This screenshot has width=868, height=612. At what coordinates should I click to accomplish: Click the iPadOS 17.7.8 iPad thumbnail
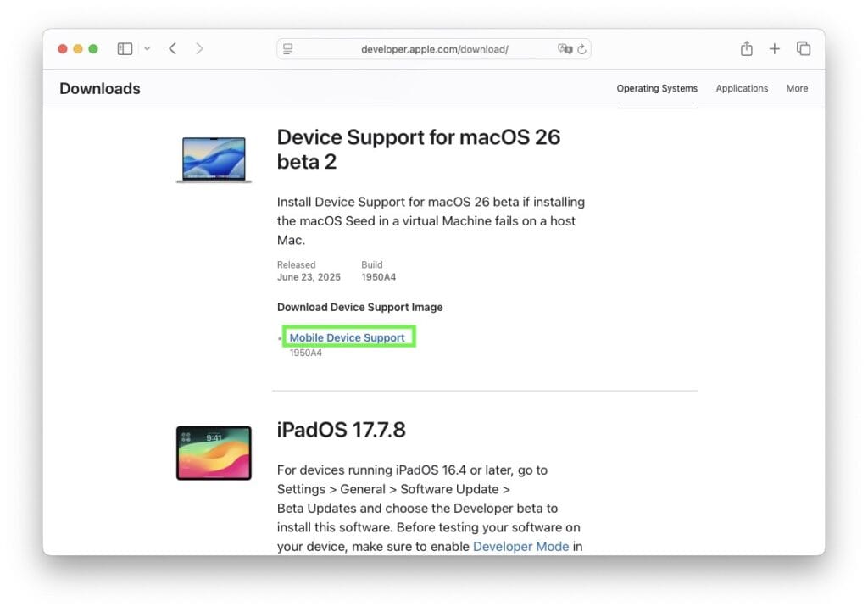[214, 453]
